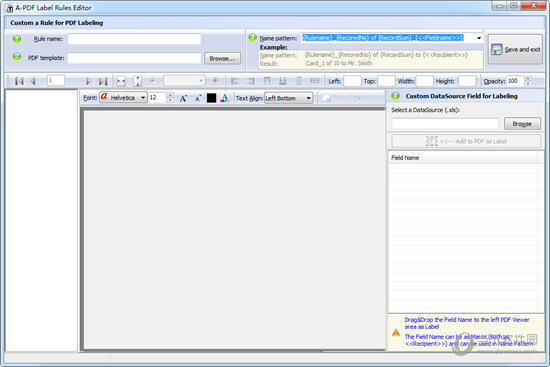This screenshot has width=550, height=367.
Task: Focus the PDF template path field
Action: 134,58
